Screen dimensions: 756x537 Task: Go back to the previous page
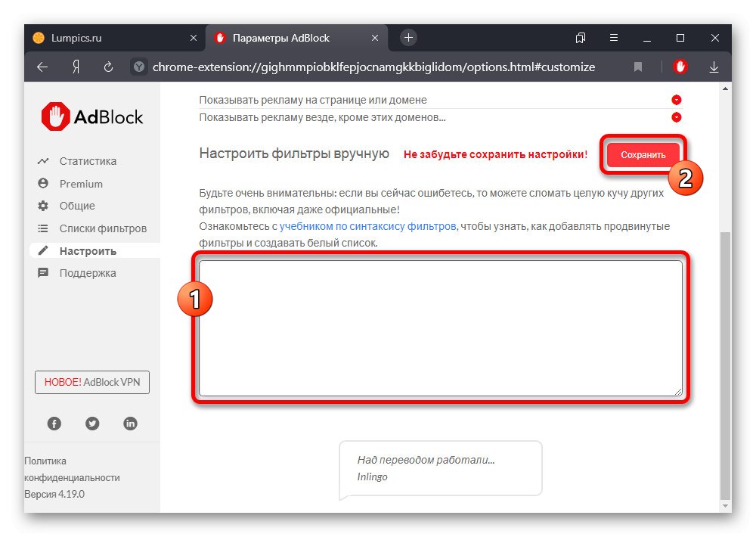point(42,67)
